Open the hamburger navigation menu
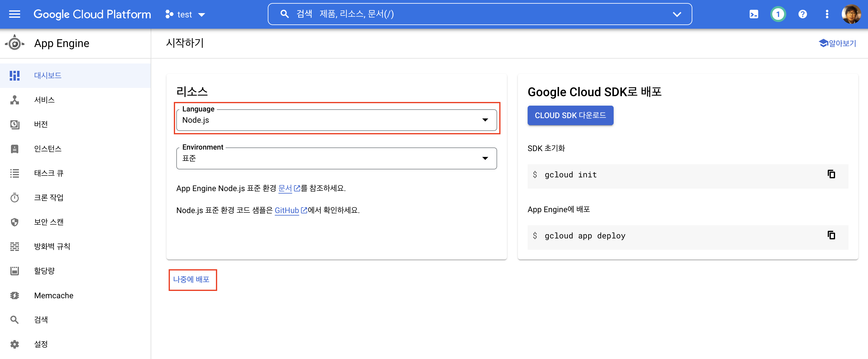The image size is (868, 359). 15,14
